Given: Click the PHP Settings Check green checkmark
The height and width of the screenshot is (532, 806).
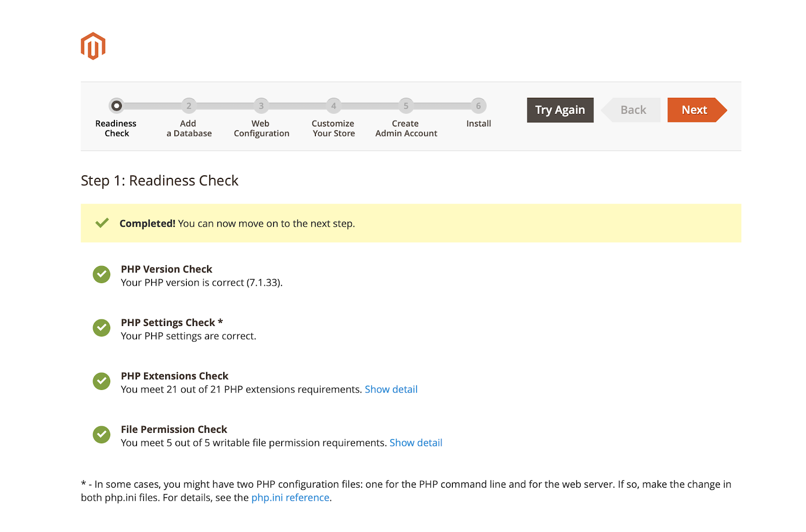Looking at the screenshot, I should pos(102,328).
